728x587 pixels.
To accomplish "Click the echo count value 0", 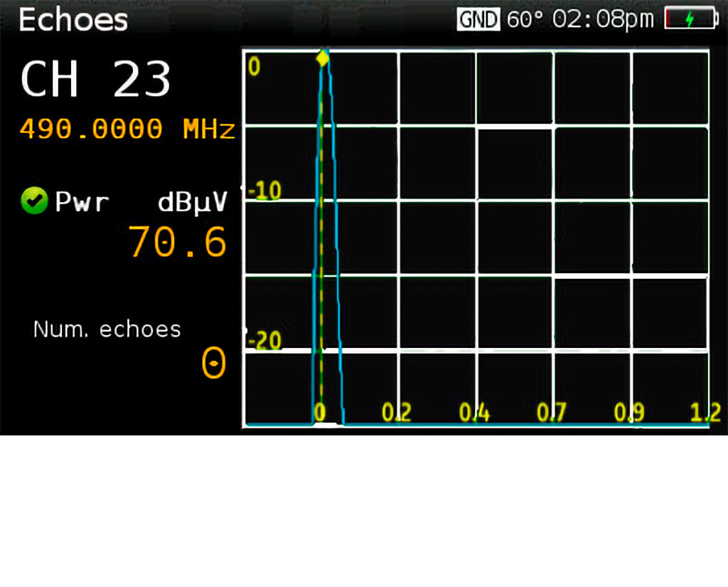I will click(x=213, y=363).
